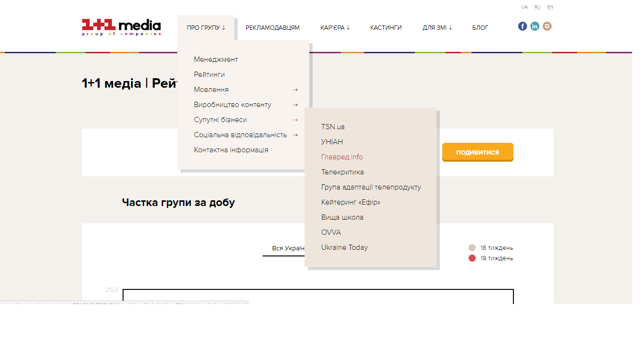Open the 1+1 media logo homepage
Image resolution: width=644 pixels, height=362 pixels.
point(121,27)
